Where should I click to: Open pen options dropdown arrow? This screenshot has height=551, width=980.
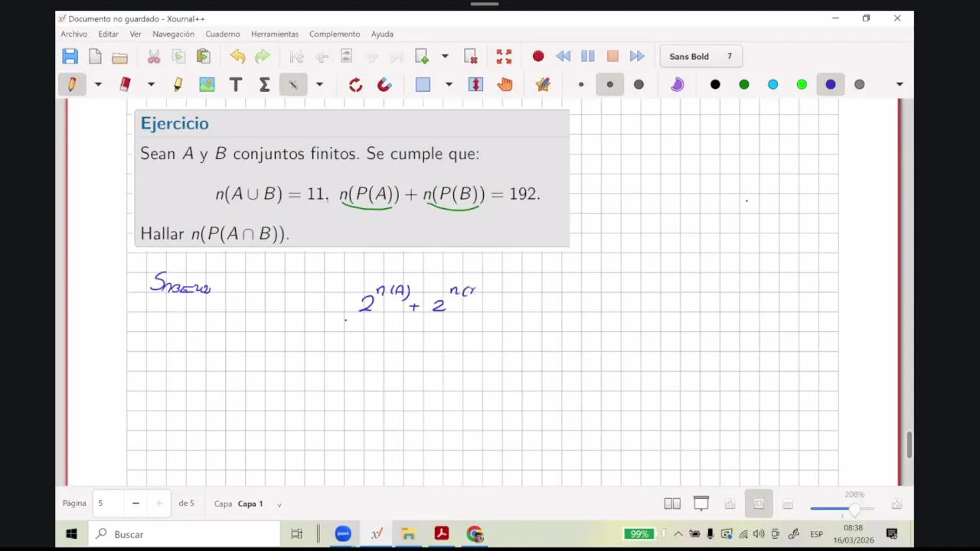click(98, 84)
